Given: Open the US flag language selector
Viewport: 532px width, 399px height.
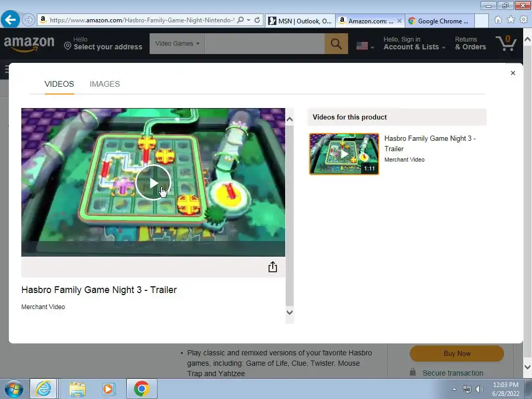Looking at the screenshot, I should click(x=365, y=46).
